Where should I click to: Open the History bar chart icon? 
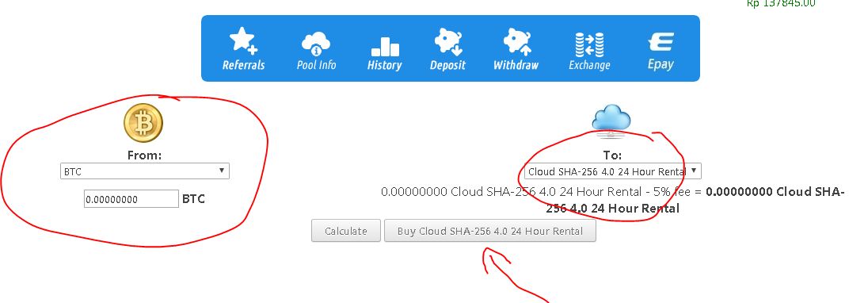(x=385, y=47)
